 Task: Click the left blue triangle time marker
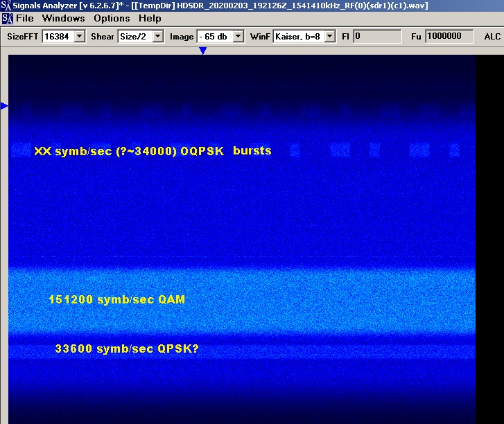tap(4, 106)
